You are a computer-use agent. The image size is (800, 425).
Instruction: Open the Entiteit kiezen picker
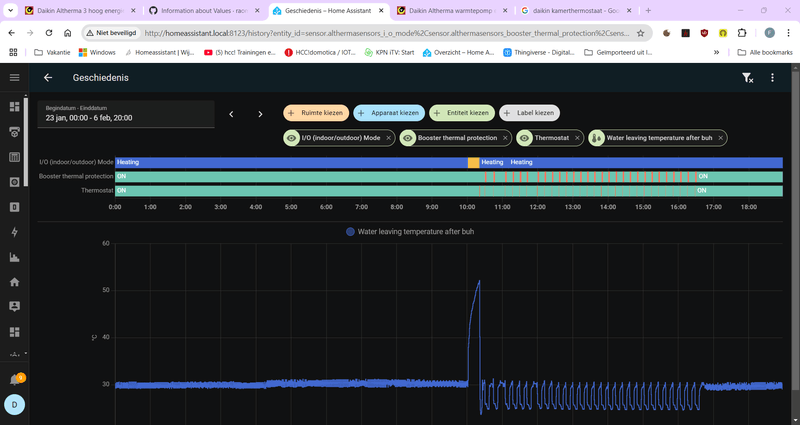(x=462, y=113)
